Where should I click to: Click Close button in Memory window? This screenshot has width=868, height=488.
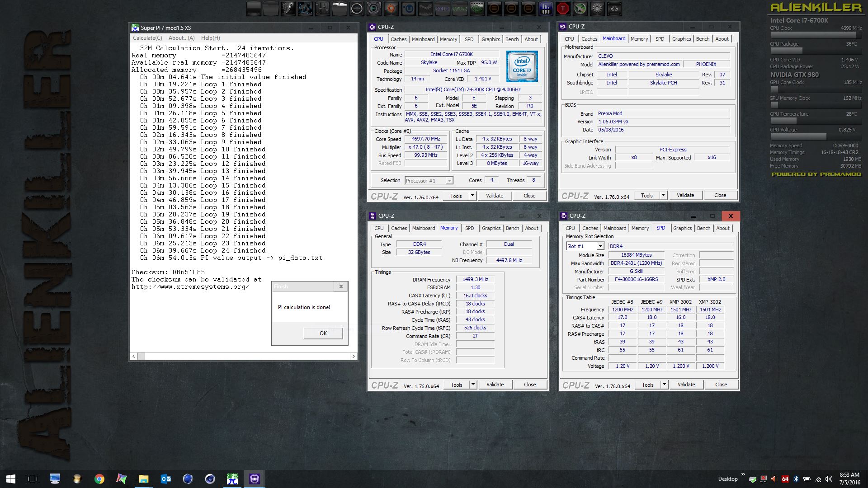tap(530, 385)
